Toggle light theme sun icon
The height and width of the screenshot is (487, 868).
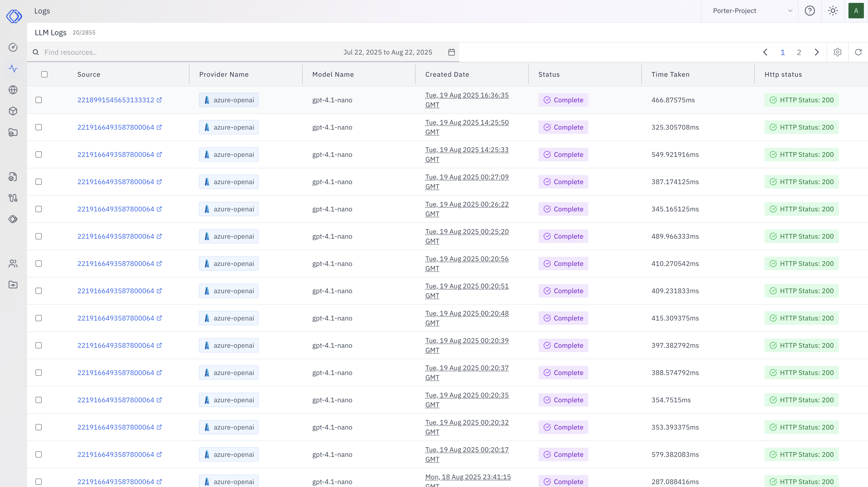point(833,11)
